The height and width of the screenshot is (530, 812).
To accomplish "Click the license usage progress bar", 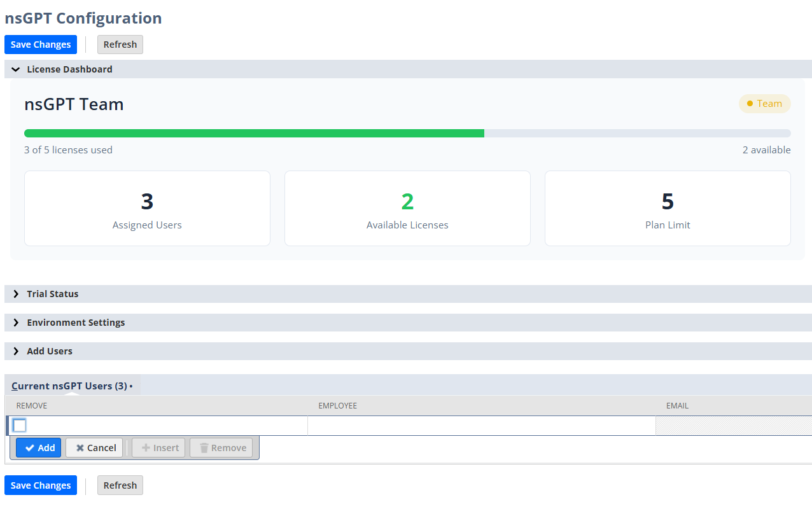I will click(407, 133).
